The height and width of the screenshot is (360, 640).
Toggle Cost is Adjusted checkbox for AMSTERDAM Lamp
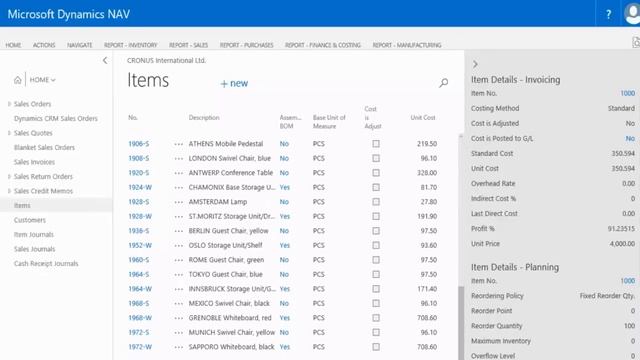(376, 202)
